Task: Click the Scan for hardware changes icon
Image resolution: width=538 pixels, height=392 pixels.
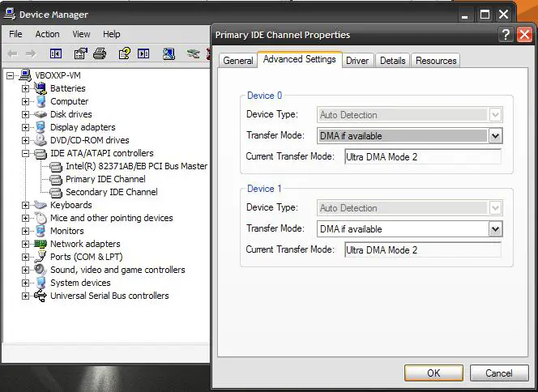Action: [169, 53]
